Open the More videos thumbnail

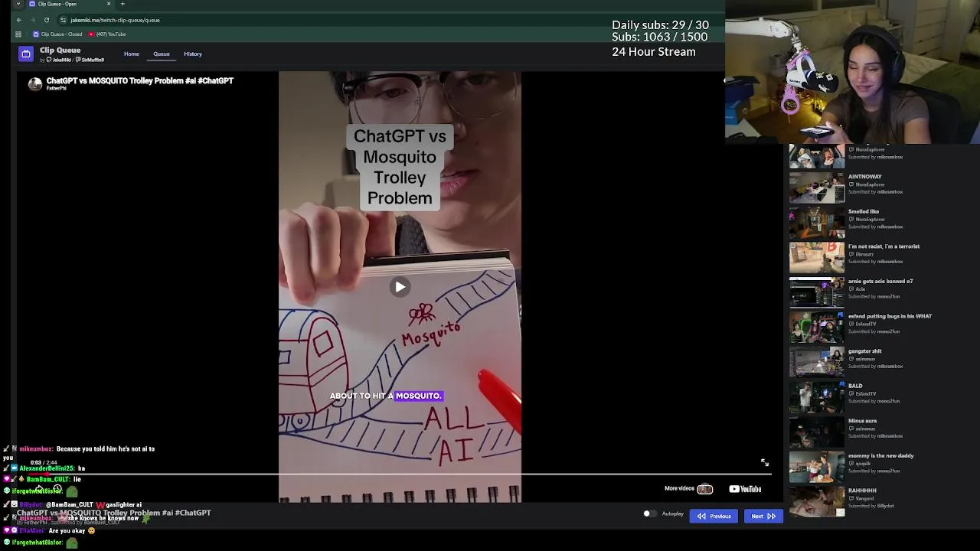pos(705,489)
